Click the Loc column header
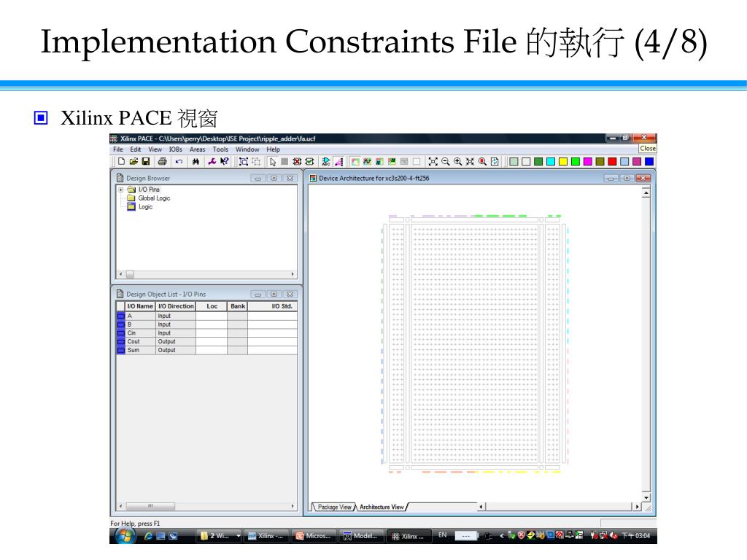The width and height of the screenshot is (747, 560). click(x=212, y=306)
